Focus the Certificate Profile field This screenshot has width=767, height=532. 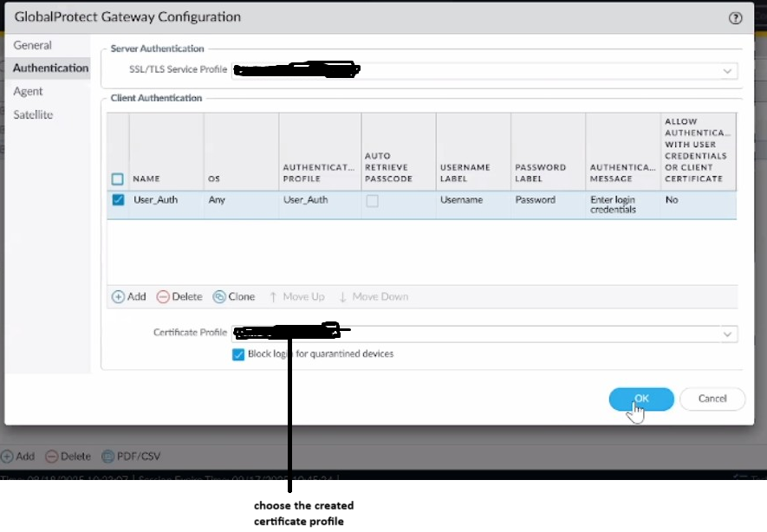pos(484,334)
